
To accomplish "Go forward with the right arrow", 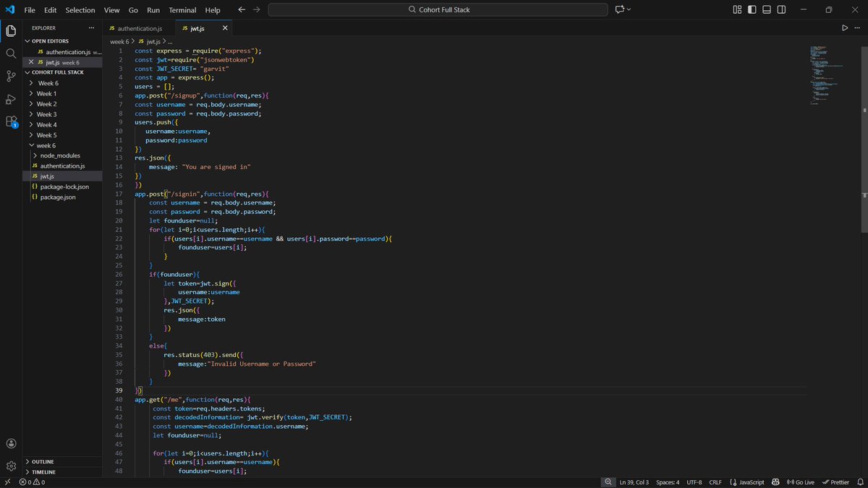I will (256, 10).
